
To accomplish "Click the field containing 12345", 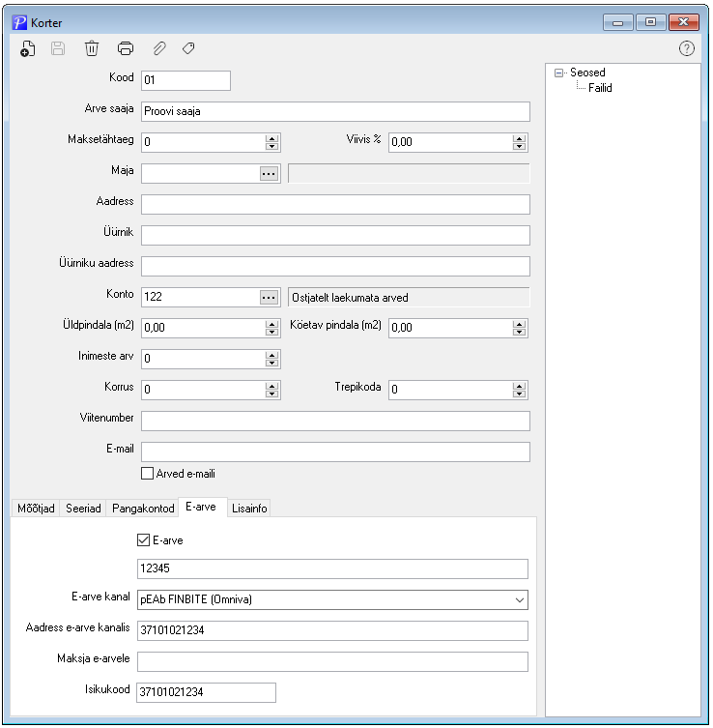I will (332, 568).
